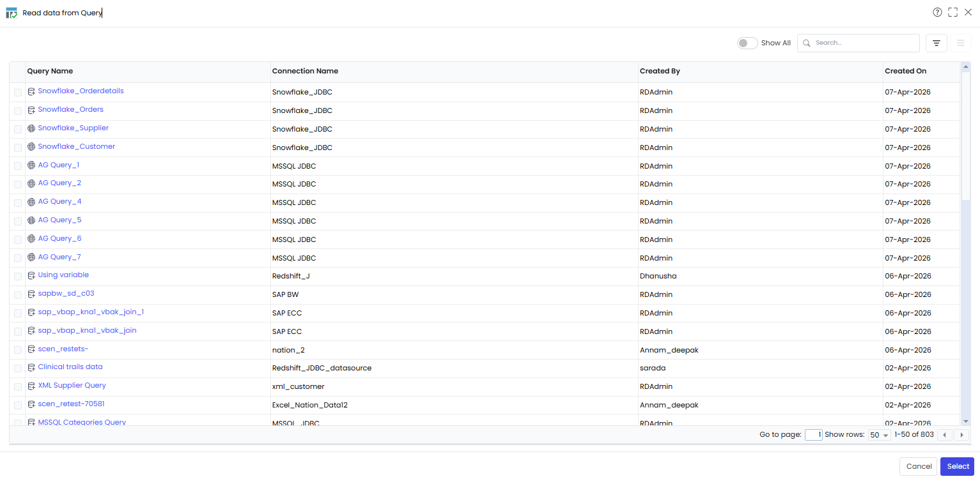
Task: Open the help icon in title bar
Action: 937,12
